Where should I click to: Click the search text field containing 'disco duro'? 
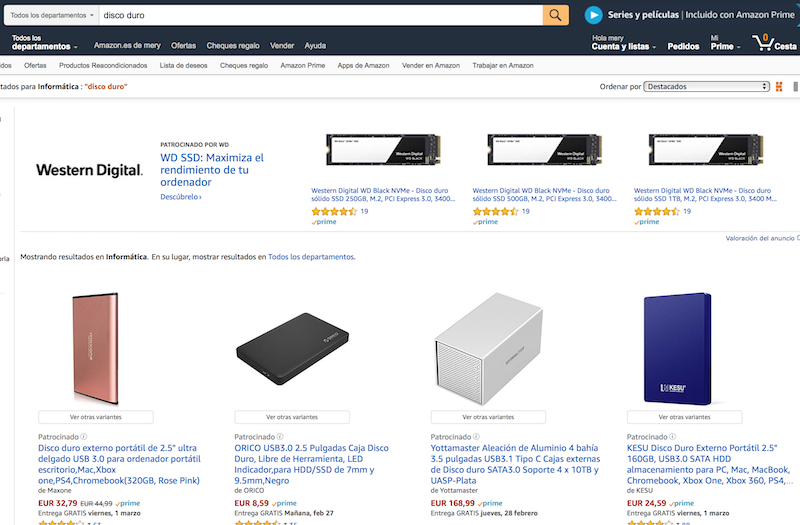[320, 15]
